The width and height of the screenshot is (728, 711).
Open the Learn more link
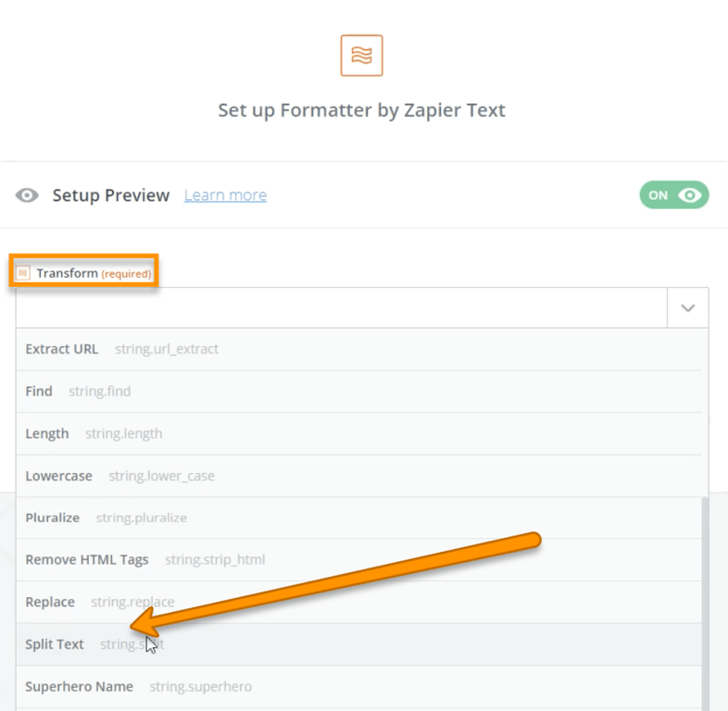pyautogui.click(x=225, y=195)
